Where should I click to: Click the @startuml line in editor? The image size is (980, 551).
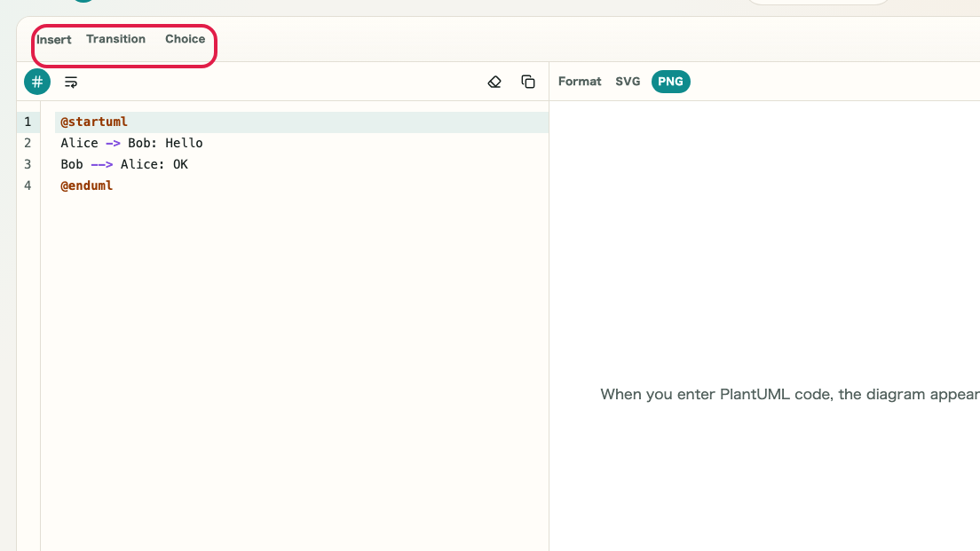[301, 122]
